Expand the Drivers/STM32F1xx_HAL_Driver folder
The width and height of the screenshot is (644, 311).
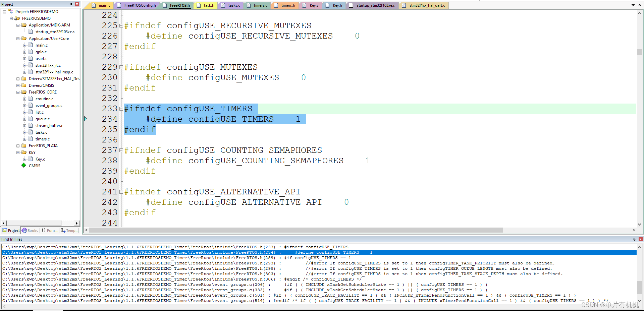click(18, 79)
